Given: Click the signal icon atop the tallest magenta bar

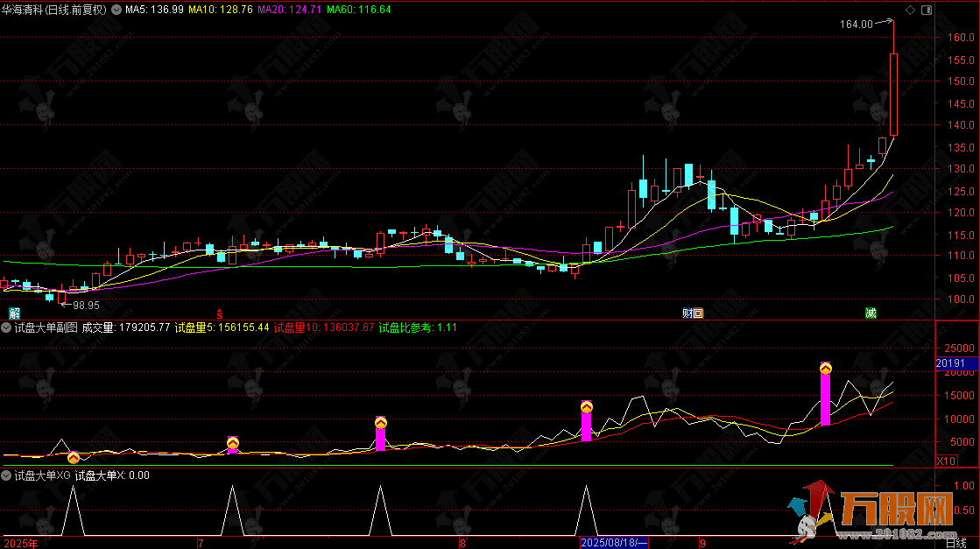Looking at the screenshot, I should [826, 369].
